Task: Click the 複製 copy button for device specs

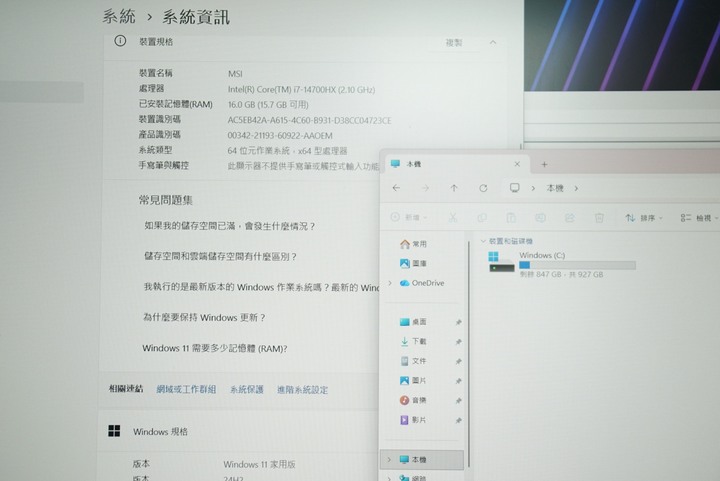Action: click(453, 42)
